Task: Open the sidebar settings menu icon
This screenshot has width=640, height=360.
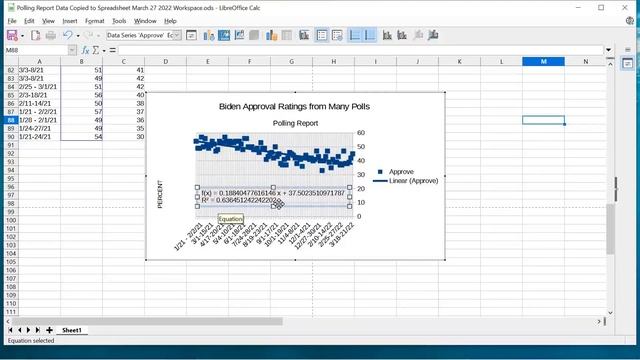Action: pyautogui.click(x=628, y=50)
